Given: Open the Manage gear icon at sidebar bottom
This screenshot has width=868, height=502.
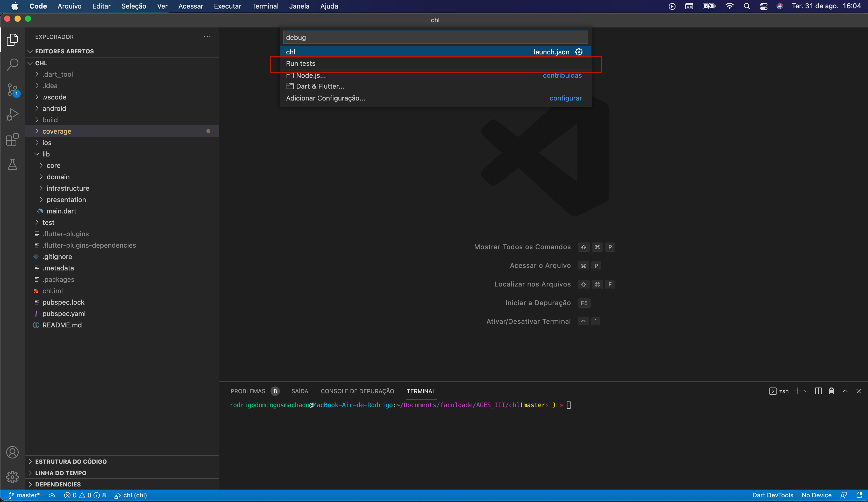Looking at the screenshot, I should tap(12, 477).
